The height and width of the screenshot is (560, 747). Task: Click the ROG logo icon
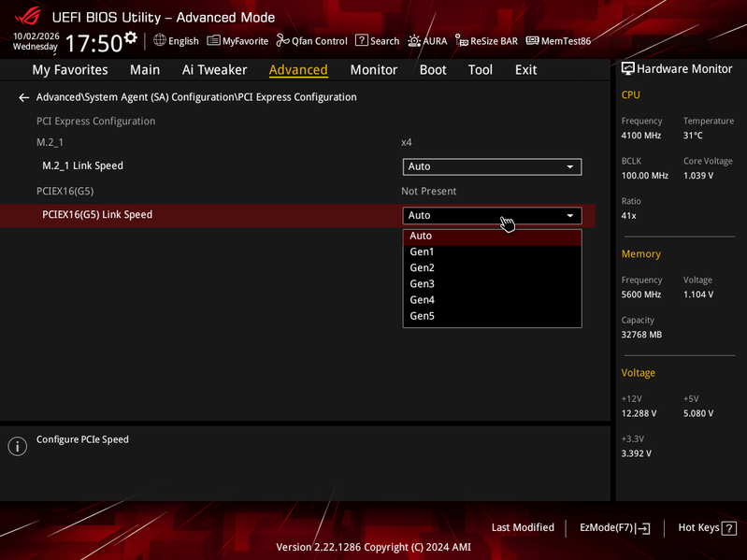[x=28, y=17]
